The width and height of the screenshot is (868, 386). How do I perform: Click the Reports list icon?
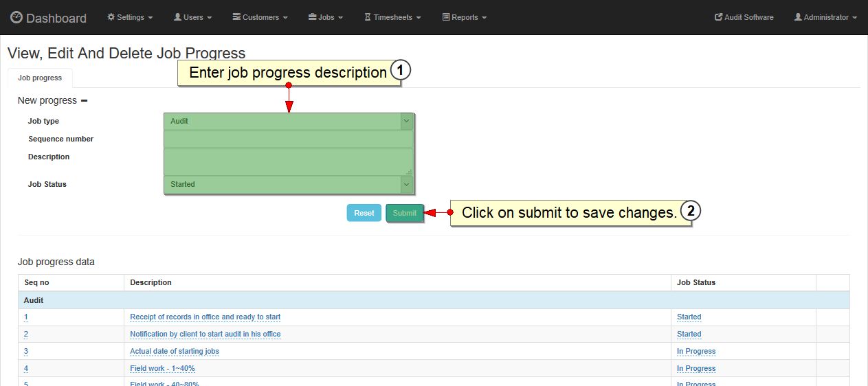[446, 17]
